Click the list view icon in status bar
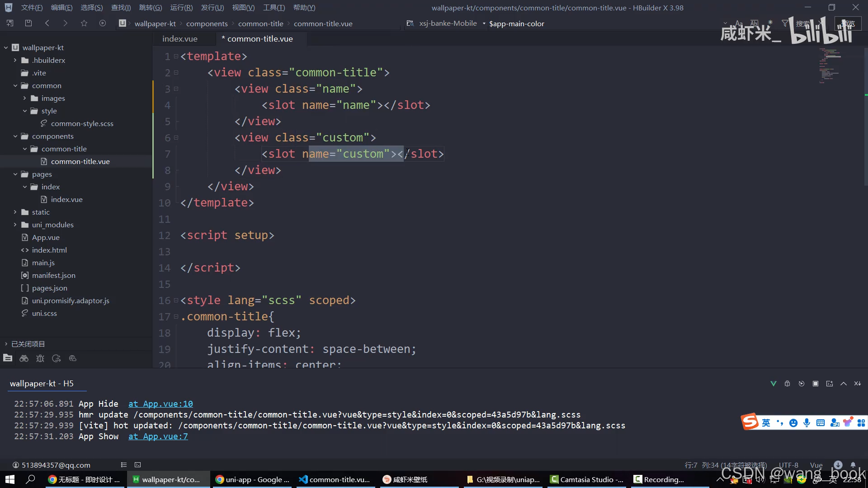The height and width of the screenshot is (488, 868). [x=124, y=465]
